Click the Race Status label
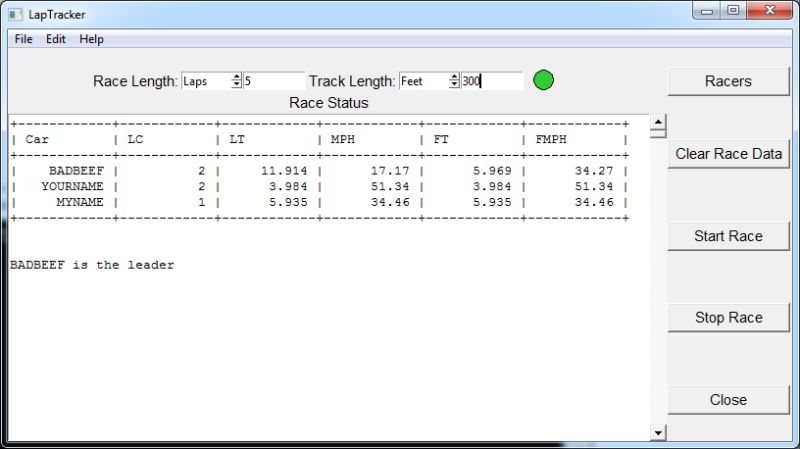800x449 pixels. (329, 103)
